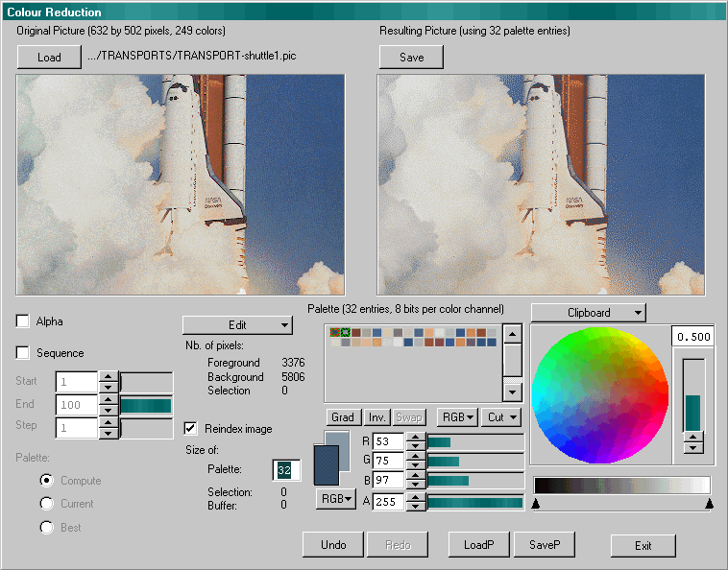The image size is (728, 570).
Task: Click the 0.500 value field
Action: tap(692, 336)
